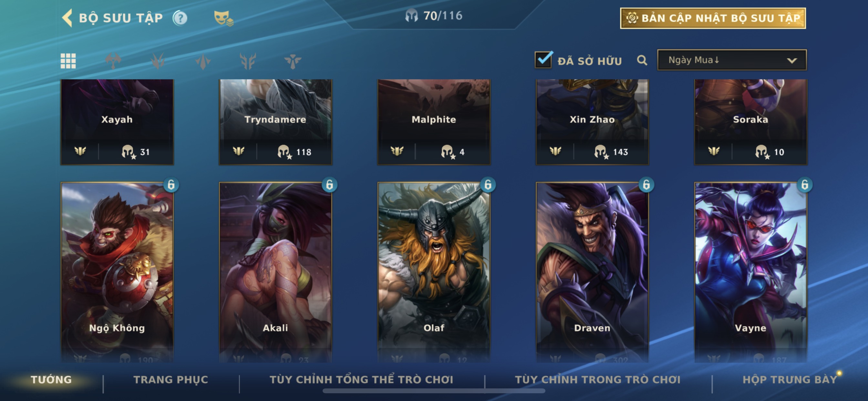The height and width of the screenshot is (401, 868).
Task: Click Bản Cập Nhật Bộ Sưu Tập button
Action: coord(713,18)
